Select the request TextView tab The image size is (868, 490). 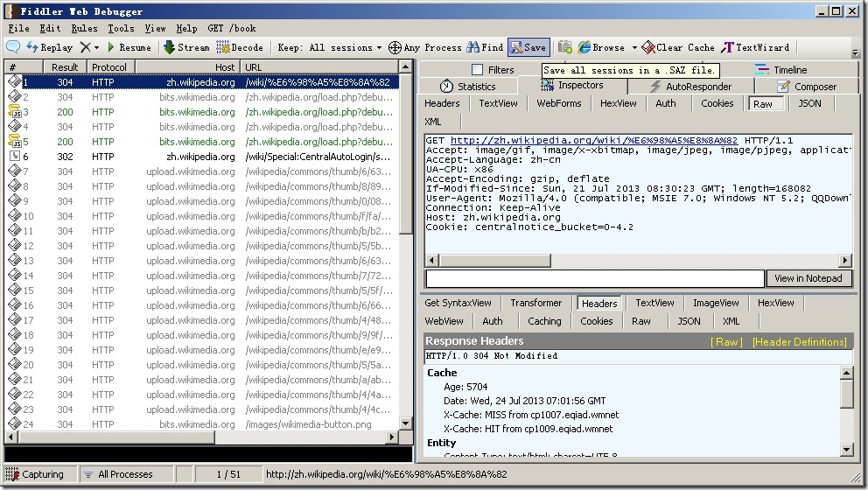point(498,103)
